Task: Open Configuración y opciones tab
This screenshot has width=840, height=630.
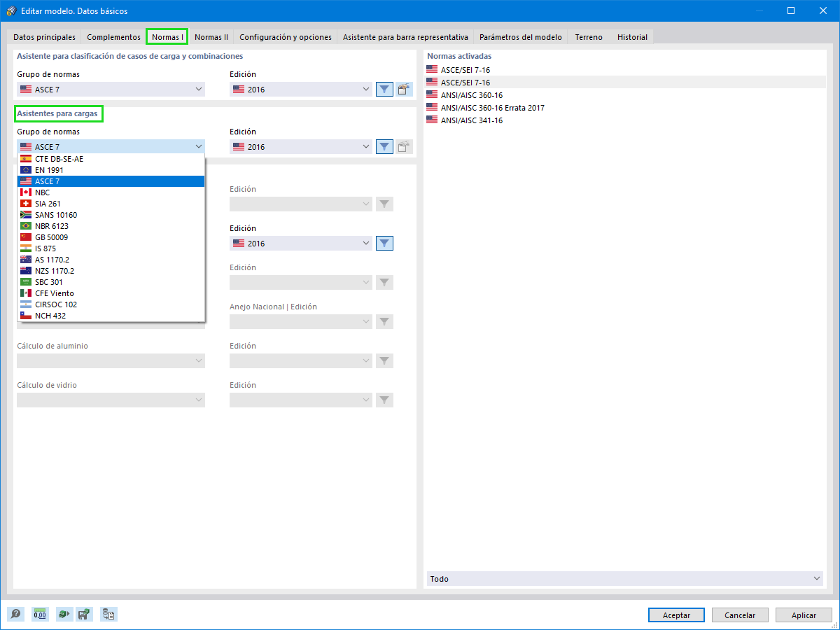Action: click(286, 37)
